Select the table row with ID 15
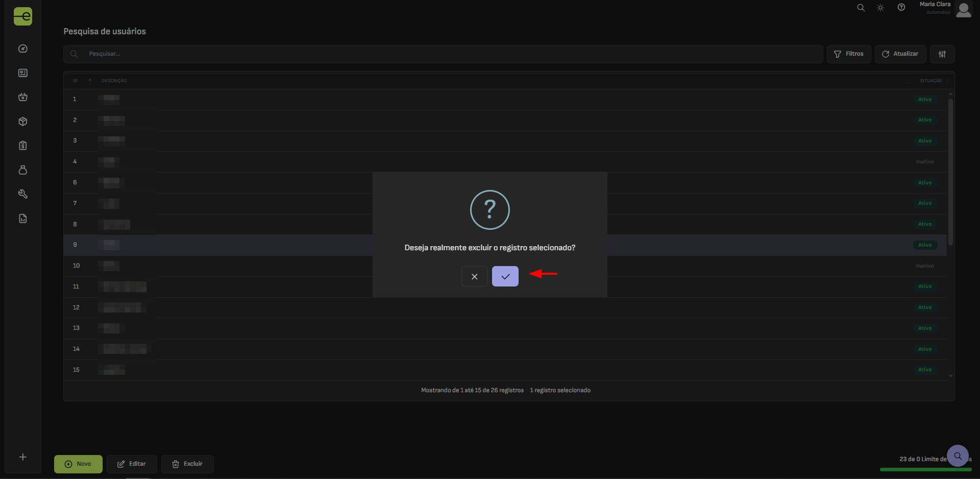Screen dimensions: 980x479 click(x=505, y=370)
